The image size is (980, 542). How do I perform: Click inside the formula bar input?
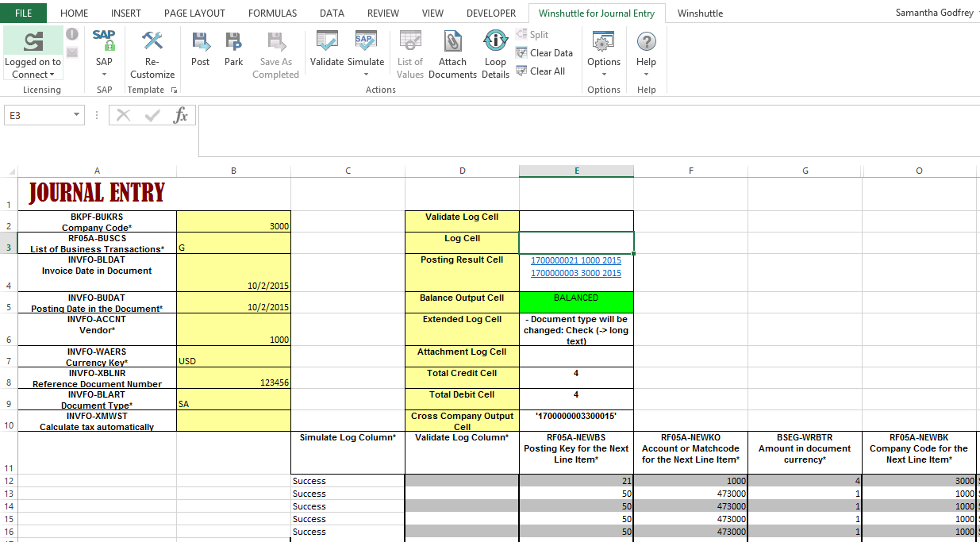tap(589, 130)
